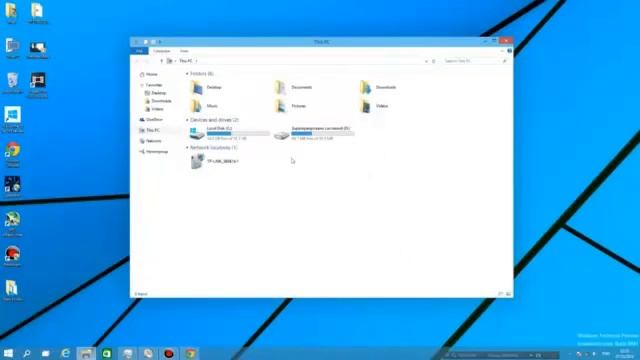Collapse the Folders (6) group
The image size is (640, 360).
point(187,74)
